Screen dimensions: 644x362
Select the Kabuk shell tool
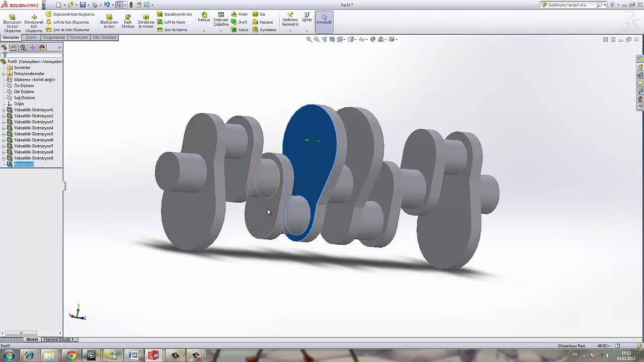click(240, 30)
